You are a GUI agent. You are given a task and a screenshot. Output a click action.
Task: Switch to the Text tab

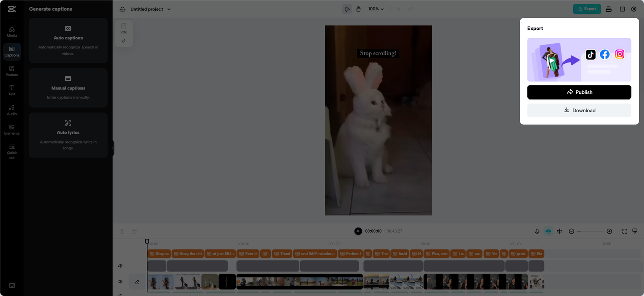click(12, 90)
